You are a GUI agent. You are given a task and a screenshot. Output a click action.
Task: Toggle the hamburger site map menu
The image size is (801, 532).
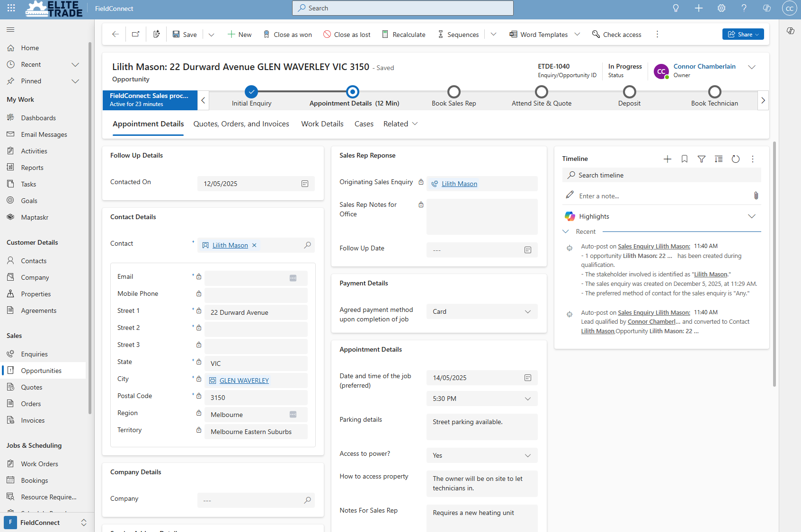(10, 30)
